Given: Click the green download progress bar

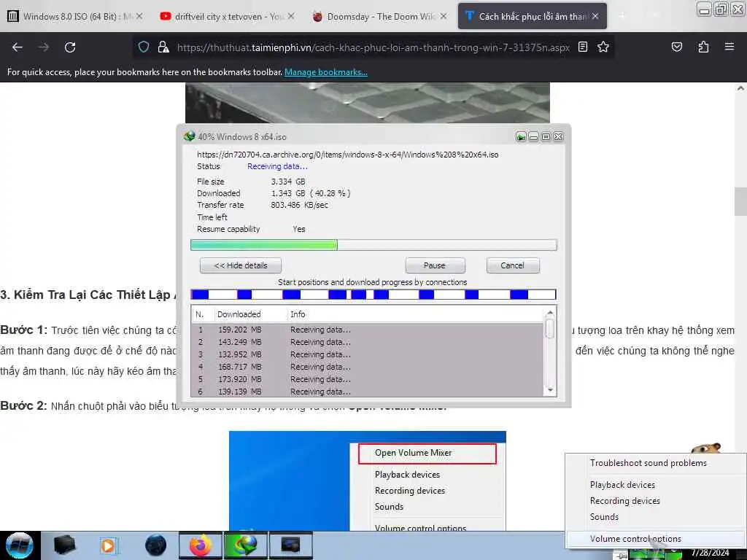Looking at the screenshot, I should pyautogui.click(x=373, y=245).
